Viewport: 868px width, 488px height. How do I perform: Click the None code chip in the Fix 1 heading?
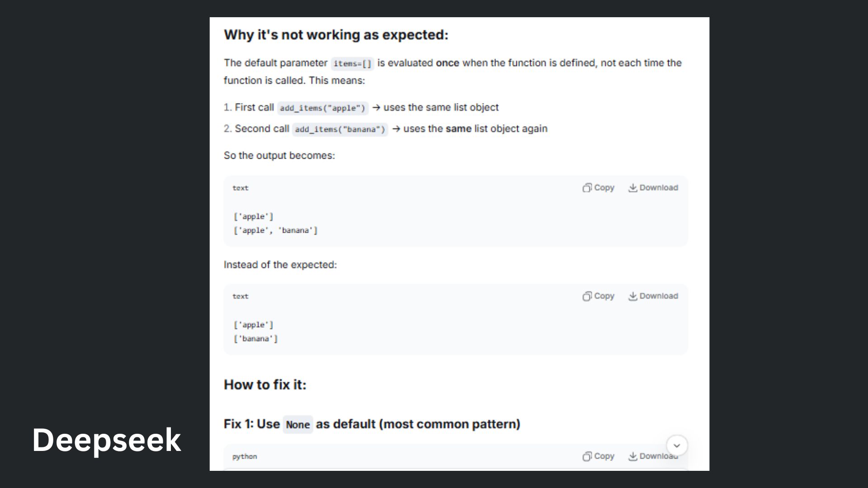297,425
